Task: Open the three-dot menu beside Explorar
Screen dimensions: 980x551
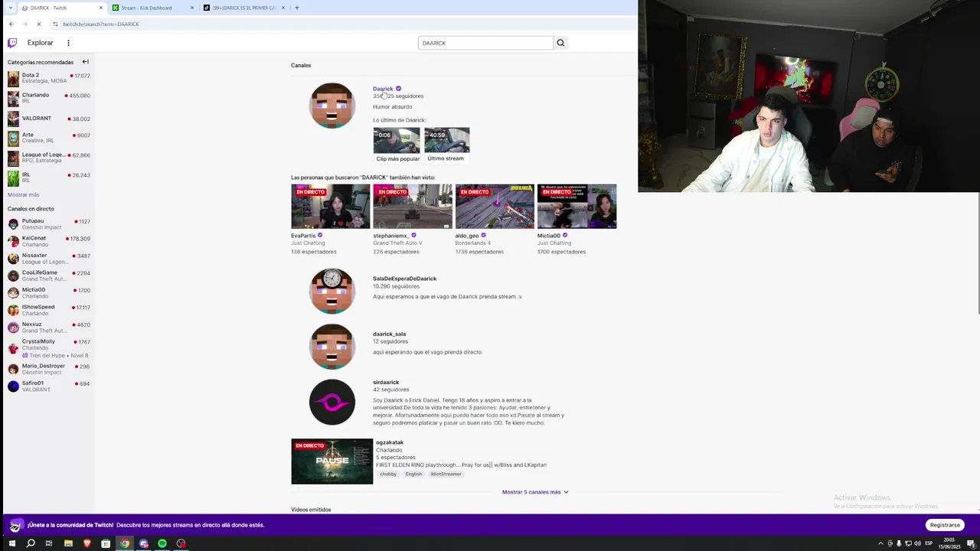Action: [68, 43]
